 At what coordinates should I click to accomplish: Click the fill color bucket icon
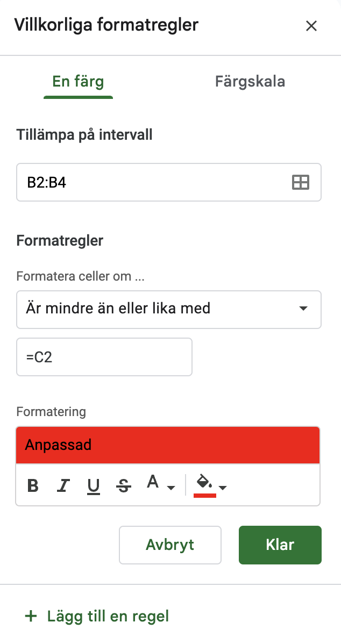pos(204,483)
